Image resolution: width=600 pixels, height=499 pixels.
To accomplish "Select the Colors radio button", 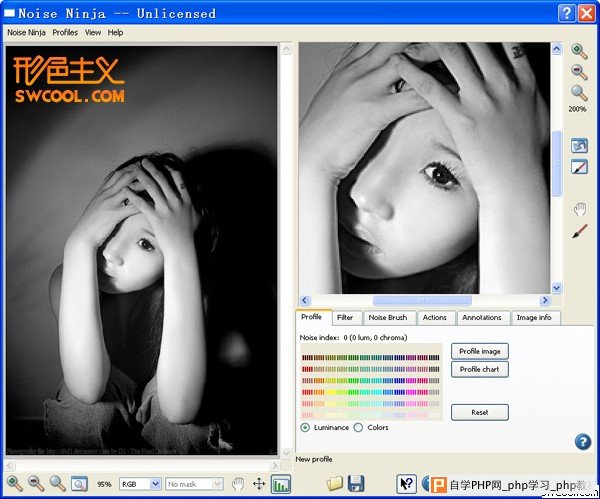I will coord(358,427).
